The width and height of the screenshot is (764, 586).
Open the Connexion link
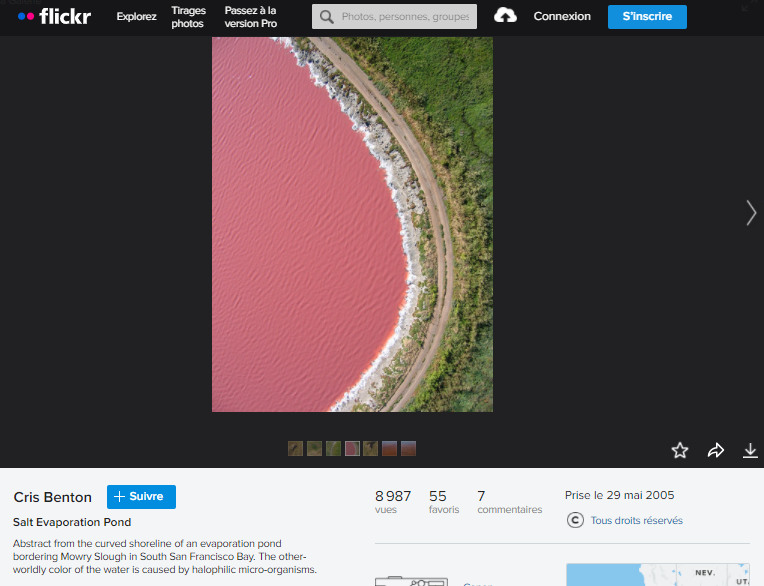[562, 17]
